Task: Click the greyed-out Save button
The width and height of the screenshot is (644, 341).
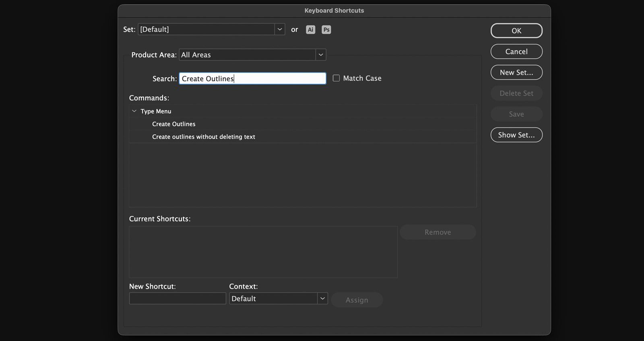Action: [x=516, y=114]
